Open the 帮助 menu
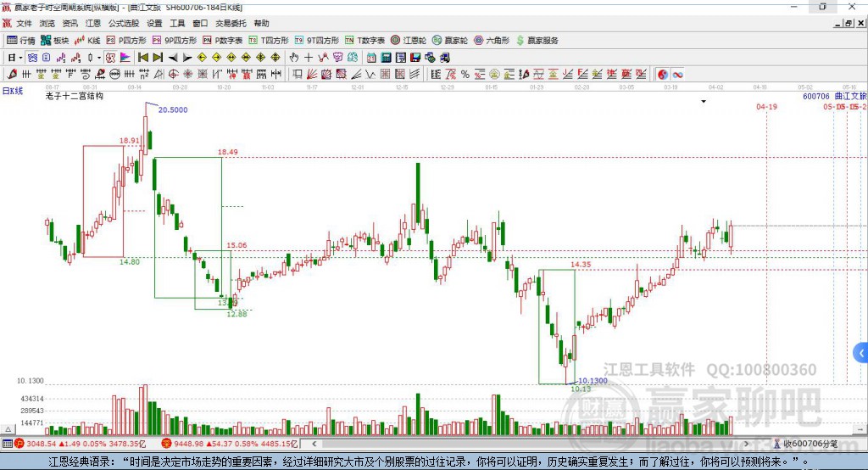Image resolution: width=868 pixels, height=470 pixels. pos(261,23)
